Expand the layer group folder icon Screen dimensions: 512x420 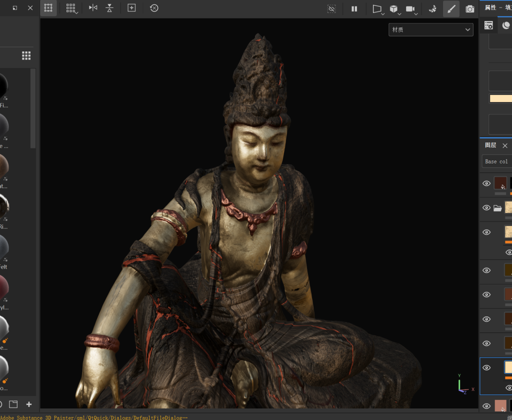497,208
